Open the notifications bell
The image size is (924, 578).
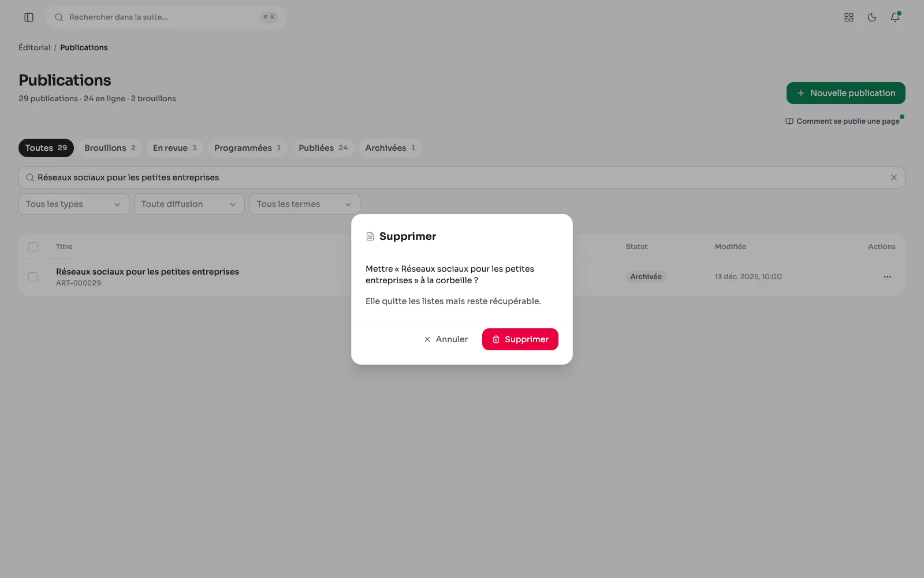point(895,17)
